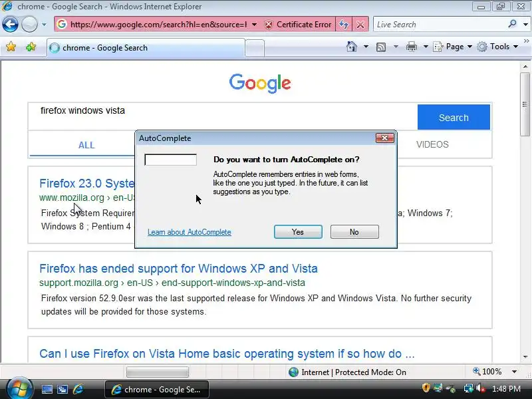Image resolution: width=532 pixels, height=399 pixels.
Task: Open the Live Search provider dropdown
Action: click(x=525, y=25)
